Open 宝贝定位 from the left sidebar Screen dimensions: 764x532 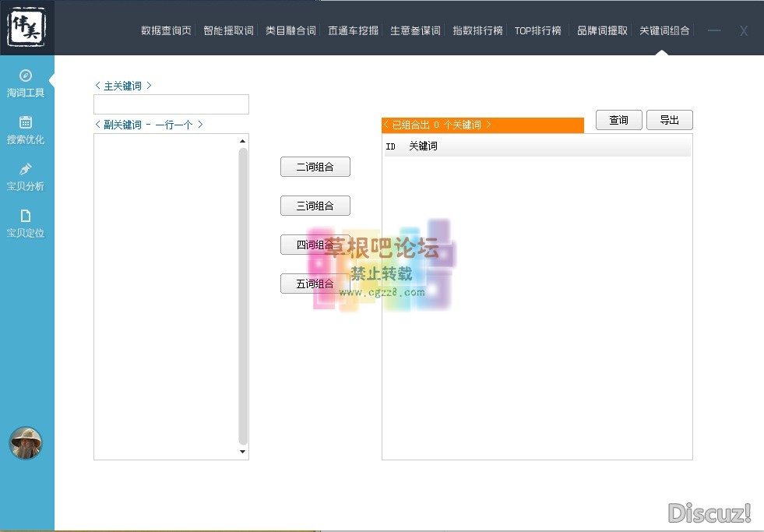(26, 224)
